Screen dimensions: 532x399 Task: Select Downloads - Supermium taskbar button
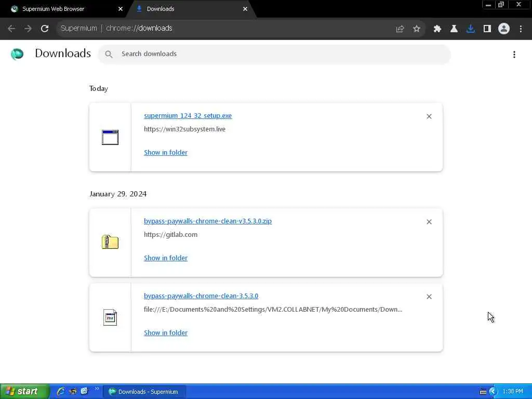tap(144, 392)
